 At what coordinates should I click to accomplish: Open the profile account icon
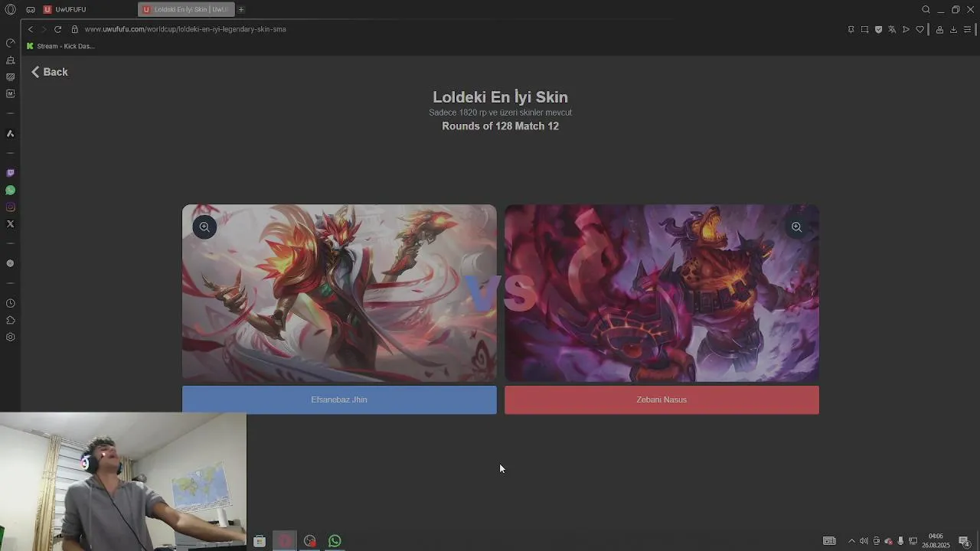pyautogui.click(x=939, y=29)
